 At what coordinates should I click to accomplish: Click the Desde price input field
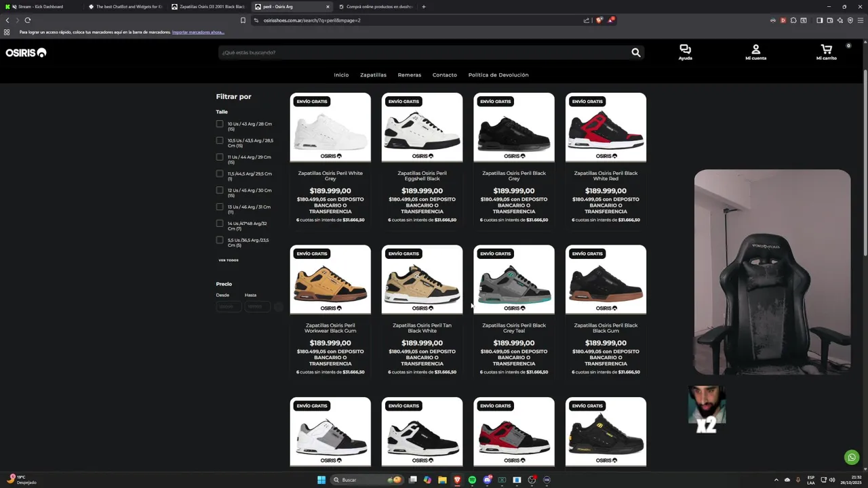pyautogui.click(x=229, y=307)
